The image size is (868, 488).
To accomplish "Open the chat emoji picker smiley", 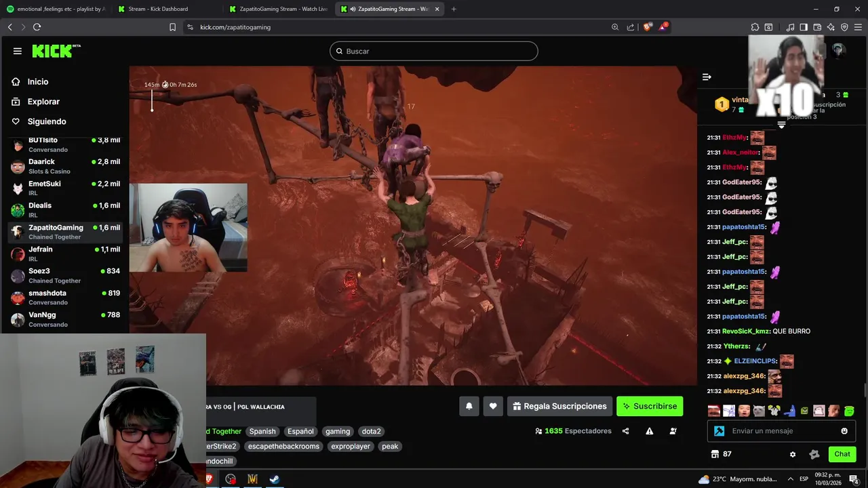I will (x=844, y=430).
